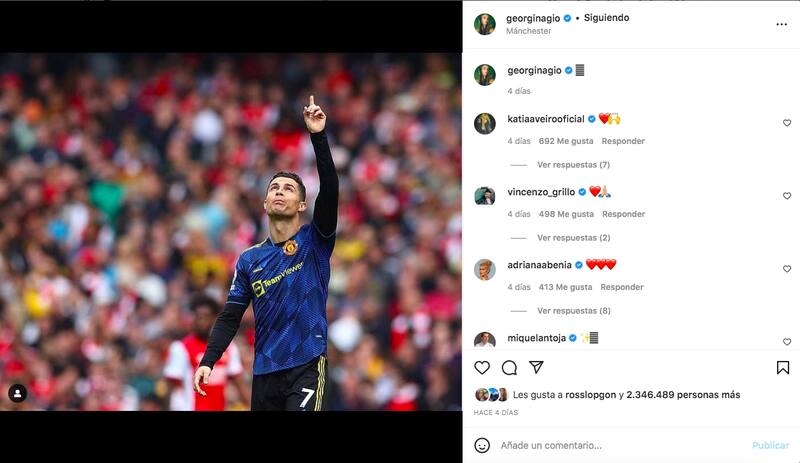Screen dimensions: 800x463
Task: Share the post with the paper plane icon
Action: point(536,367)
